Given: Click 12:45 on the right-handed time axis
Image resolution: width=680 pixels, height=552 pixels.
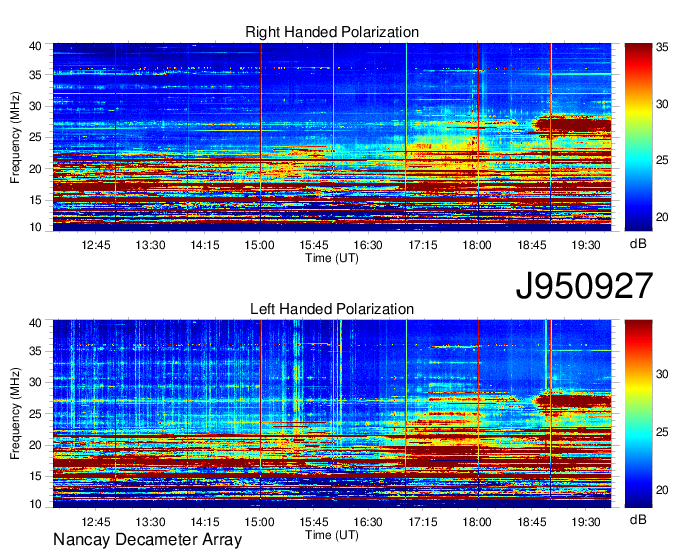Looking at the screenshot, I should 96,245.
